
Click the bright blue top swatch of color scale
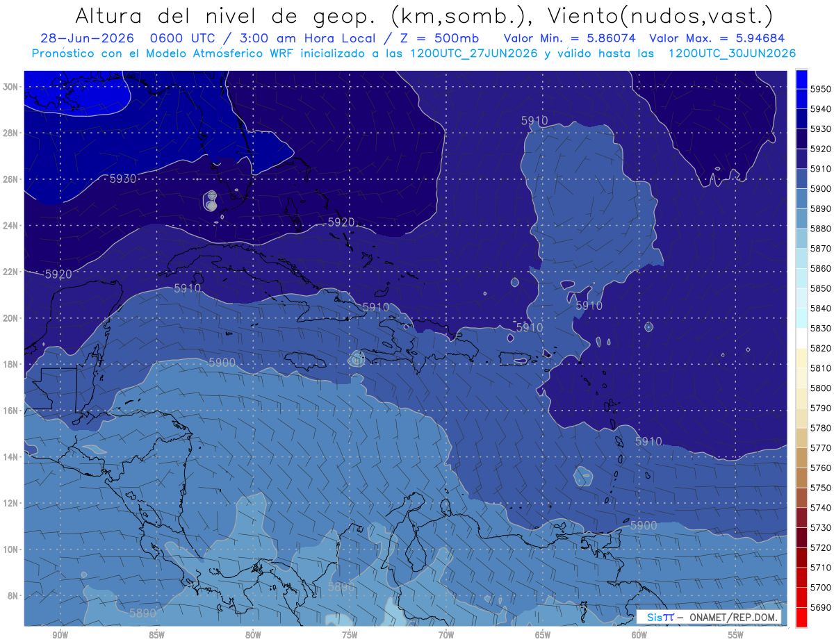pos(801,79)
